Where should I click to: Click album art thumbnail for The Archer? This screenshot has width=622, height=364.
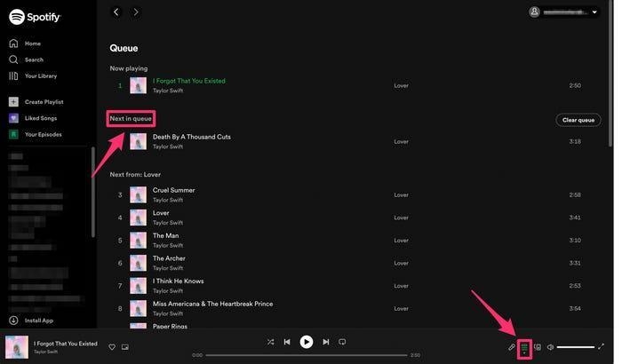click(138, 263)
